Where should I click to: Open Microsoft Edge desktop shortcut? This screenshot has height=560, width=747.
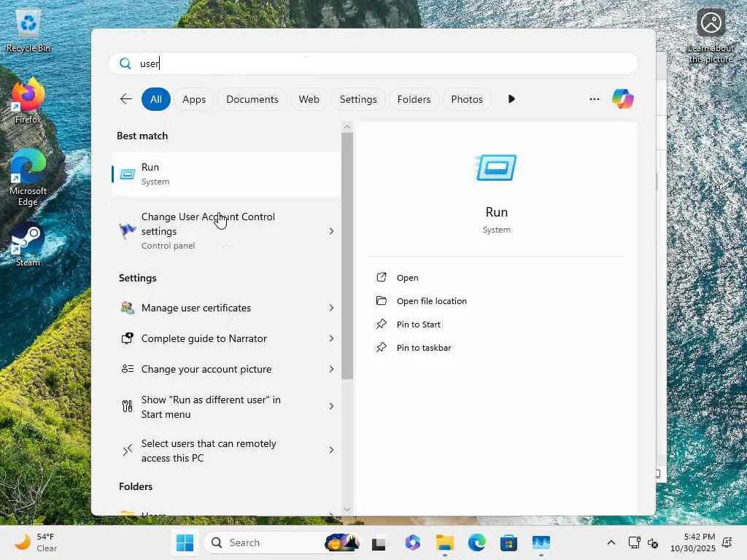(28, 178)
